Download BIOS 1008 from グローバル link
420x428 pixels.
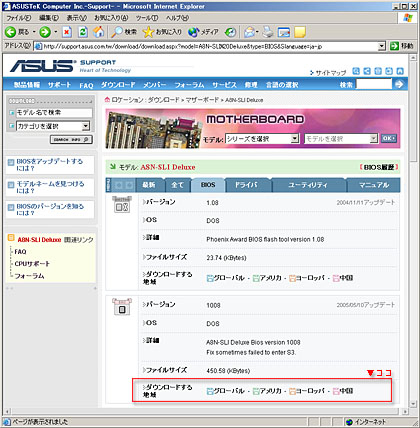click(226, 391)
